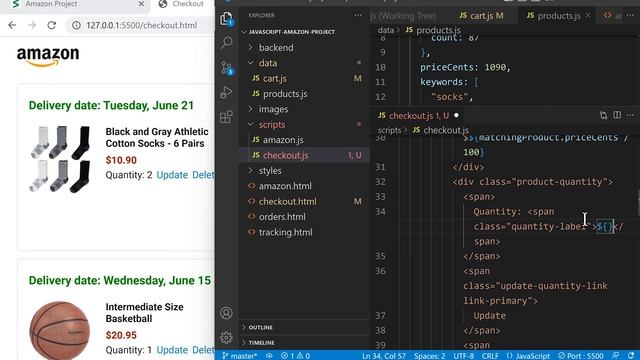The height and width of the screenshot is (360, 640).
Task: Open more actions for checkout.js editor group
Action: tap(630, 116)
